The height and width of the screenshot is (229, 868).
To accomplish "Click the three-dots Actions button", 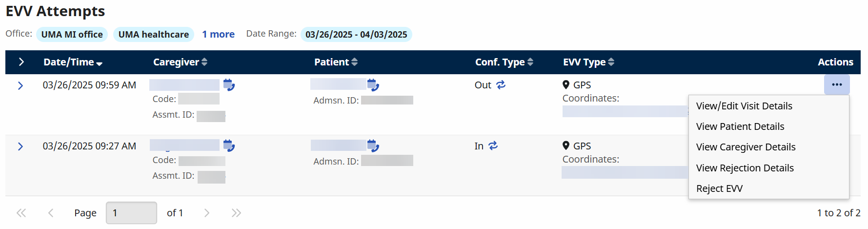I will (837, 84).
